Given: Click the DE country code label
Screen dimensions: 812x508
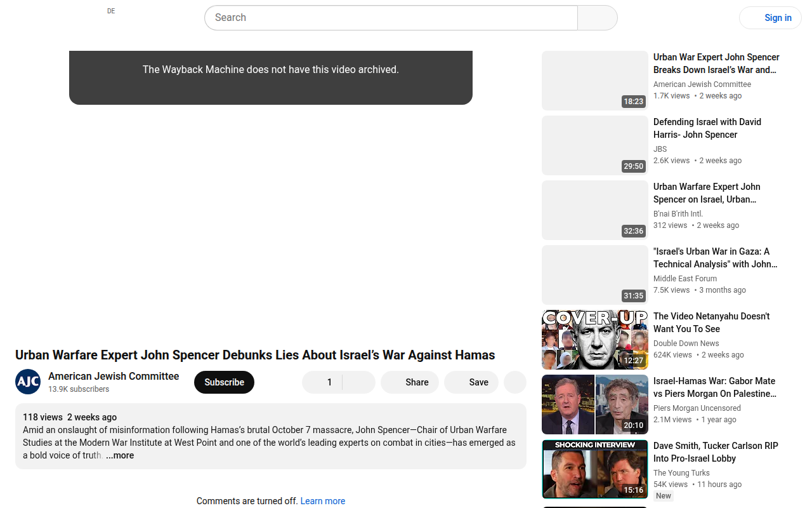Looking at the screenshot, I should coord(111,11).
